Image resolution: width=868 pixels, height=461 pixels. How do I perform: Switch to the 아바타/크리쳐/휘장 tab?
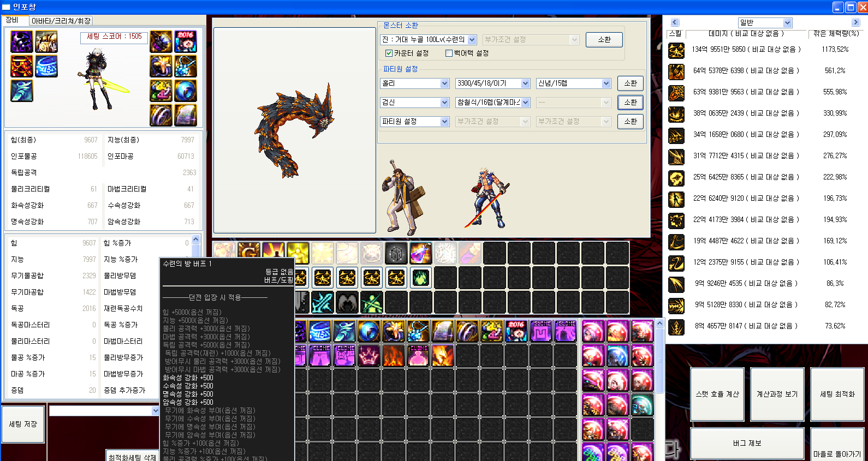(61, 21)
